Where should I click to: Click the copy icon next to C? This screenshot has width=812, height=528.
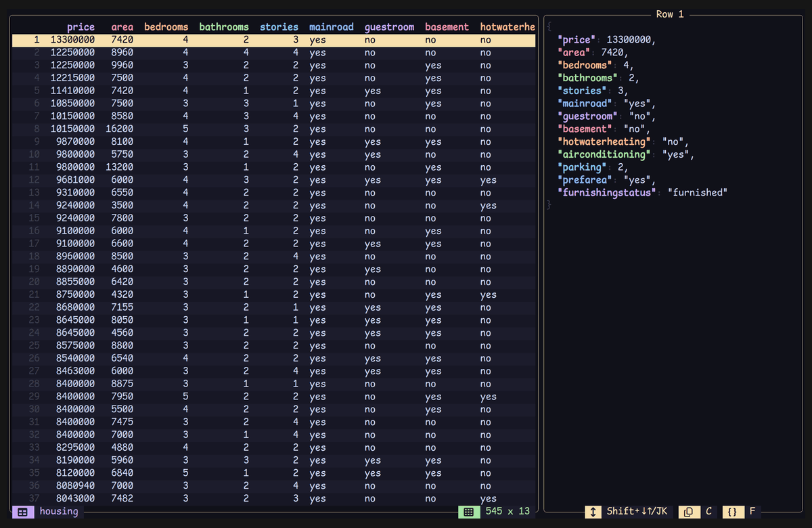tap(687, 512)
